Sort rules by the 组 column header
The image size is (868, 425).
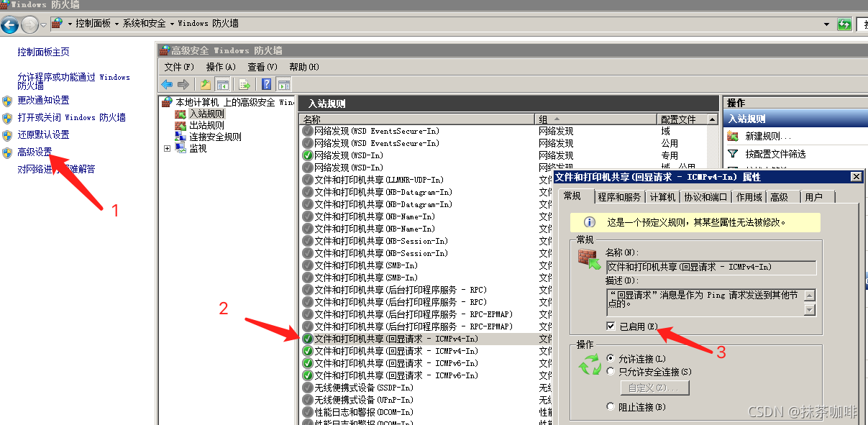pyautogui.click(x=596, y=119)
